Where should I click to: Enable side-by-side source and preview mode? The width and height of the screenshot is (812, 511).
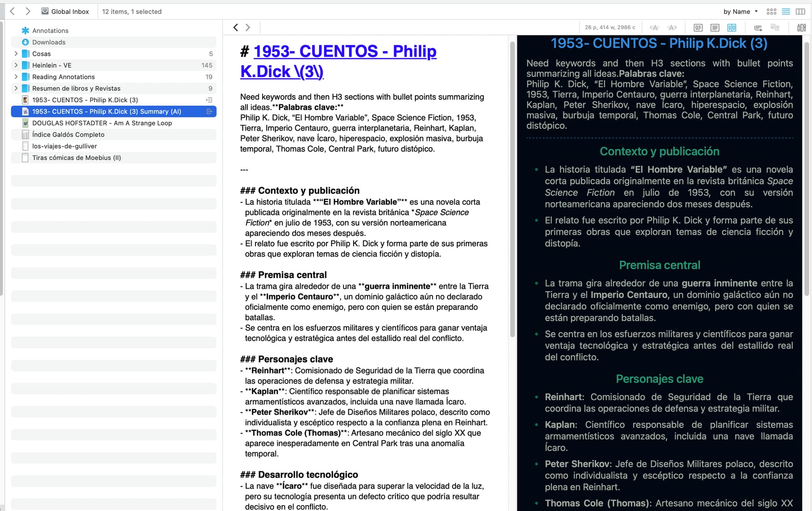click(732, 27)
